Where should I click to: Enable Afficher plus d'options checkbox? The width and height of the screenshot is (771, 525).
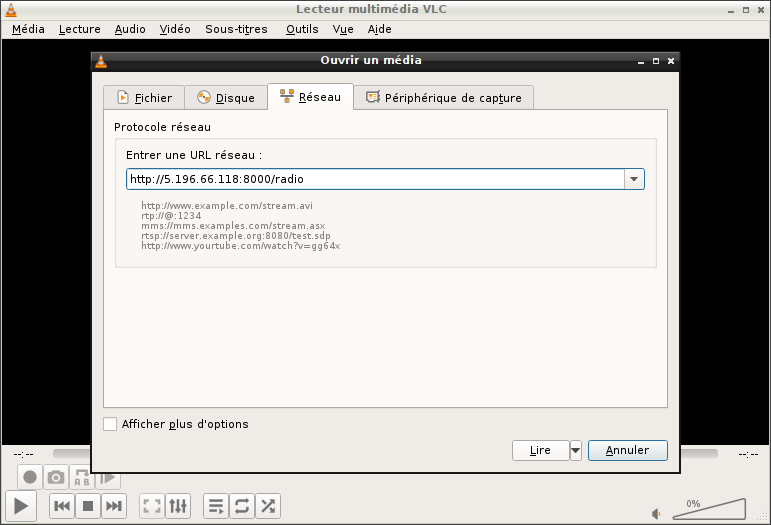[110, 424]
